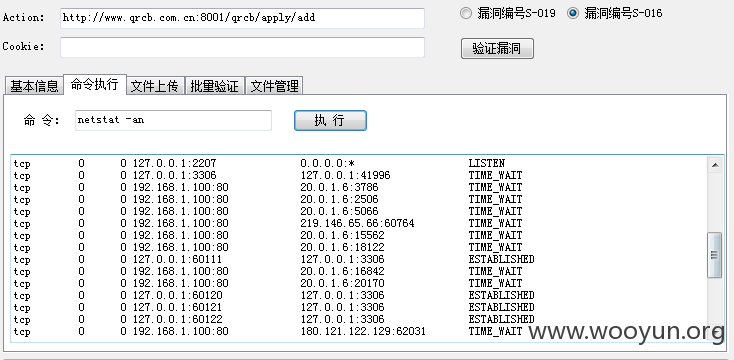Open the 批量验证 tab
Image resolution: width=734 pixels, height=360 pixels.
click(214, 86)
